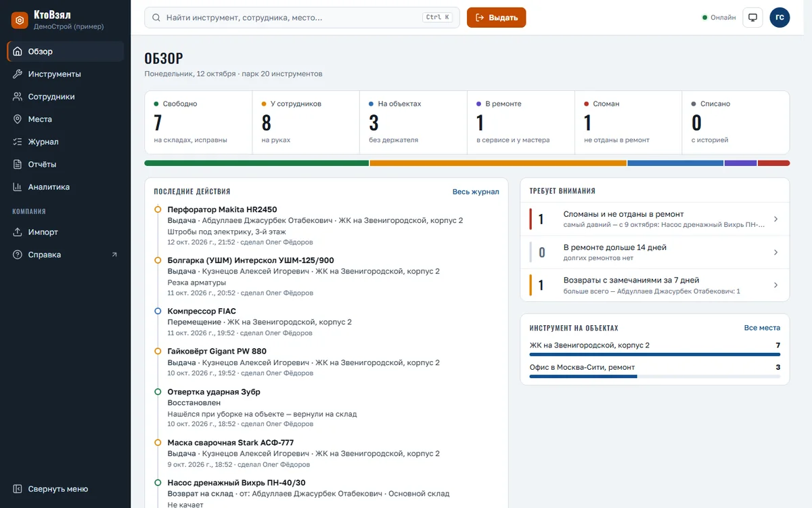
Task: Open Журнал in the sidebar
Action: (65, 142)
